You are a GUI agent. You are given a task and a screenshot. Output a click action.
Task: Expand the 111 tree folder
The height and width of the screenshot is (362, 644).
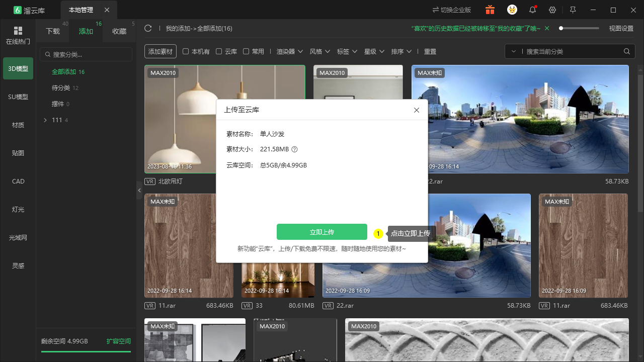click(45, 120)
